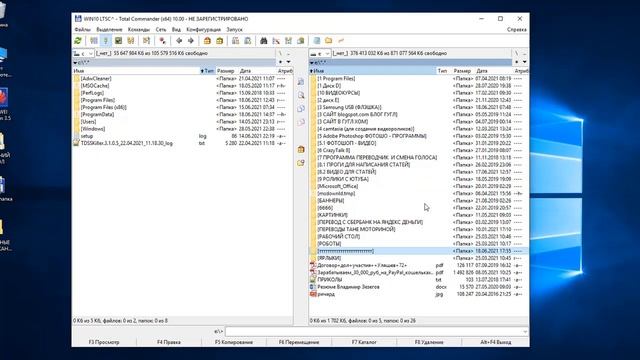Click the document icon atop the vertical bar

tap(301, 82)
